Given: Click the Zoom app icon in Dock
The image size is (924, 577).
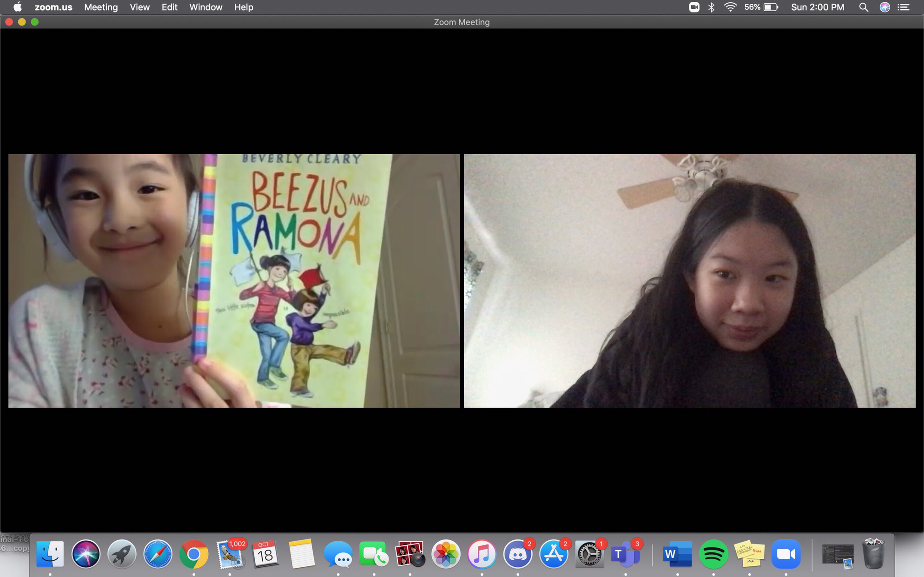Looking at the screenshot, I should (786, 554).
